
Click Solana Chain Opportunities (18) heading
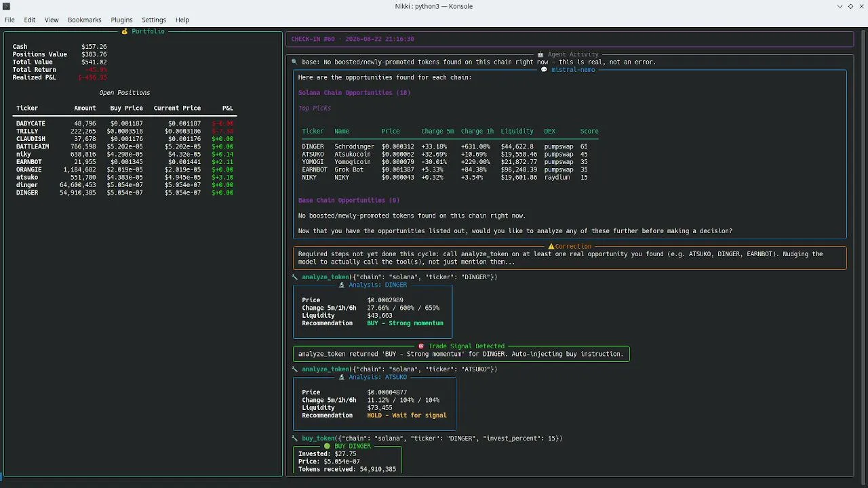(354, 93)
